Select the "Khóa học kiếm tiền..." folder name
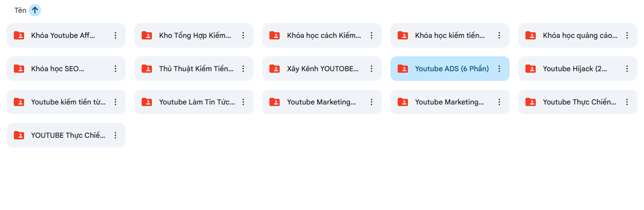The width and height of the screenshot is (644, 210). [x=450, y=35]
